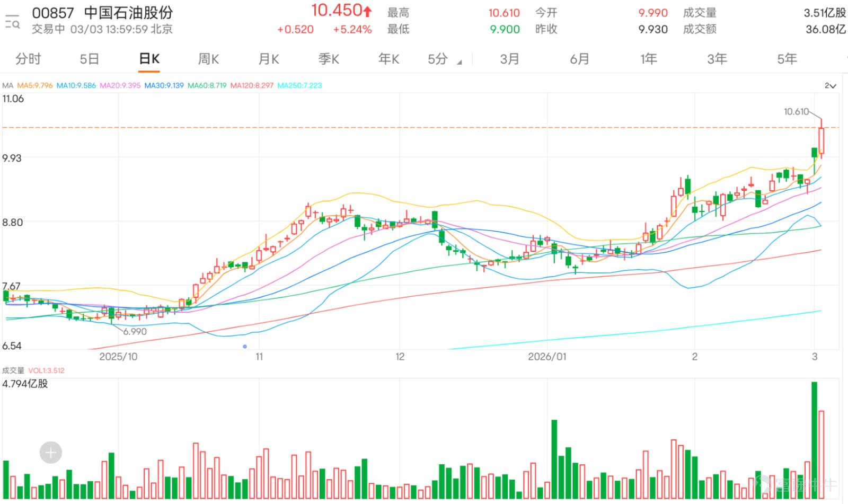848x504 pixels.
Task: Click the stock name 中国石油股份
Action: pyautogui.click(x=129, y=13)
